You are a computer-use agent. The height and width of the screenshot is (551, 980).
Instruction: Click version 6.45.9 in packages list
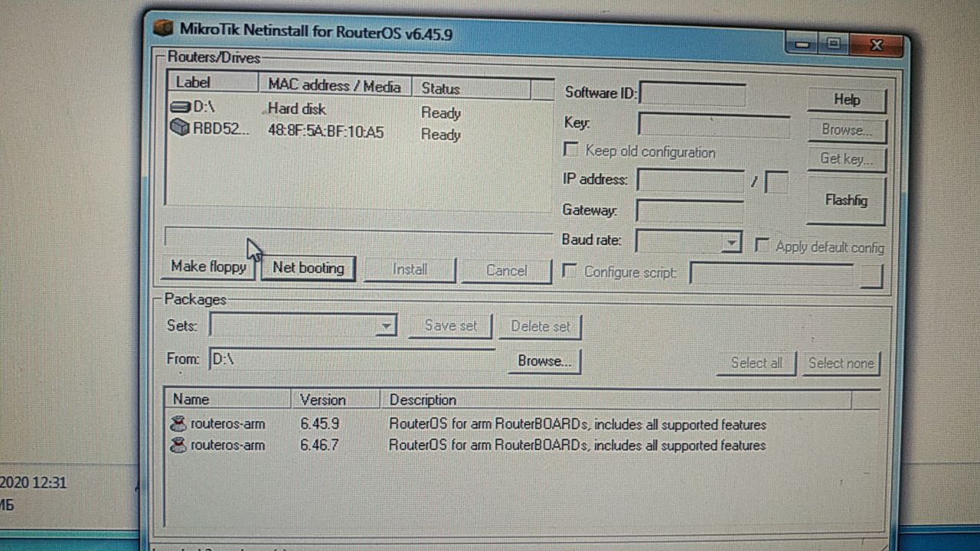(319, 423)
